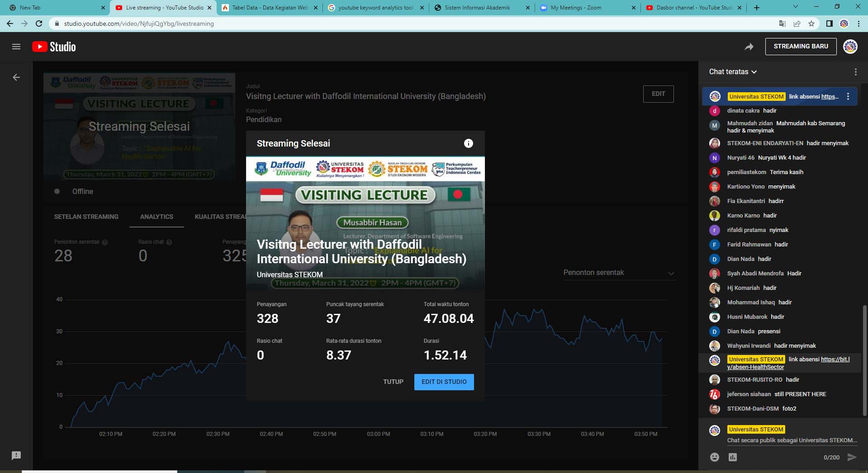Click the stream preview thumbnail

(139, 127)
